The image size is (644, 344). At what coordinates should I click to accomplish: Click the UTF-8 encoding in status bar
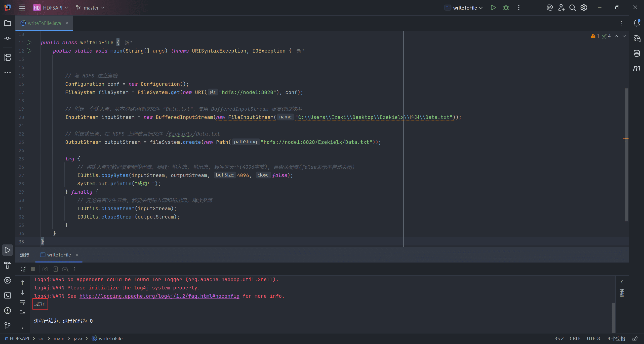click(x=593, y=338)
